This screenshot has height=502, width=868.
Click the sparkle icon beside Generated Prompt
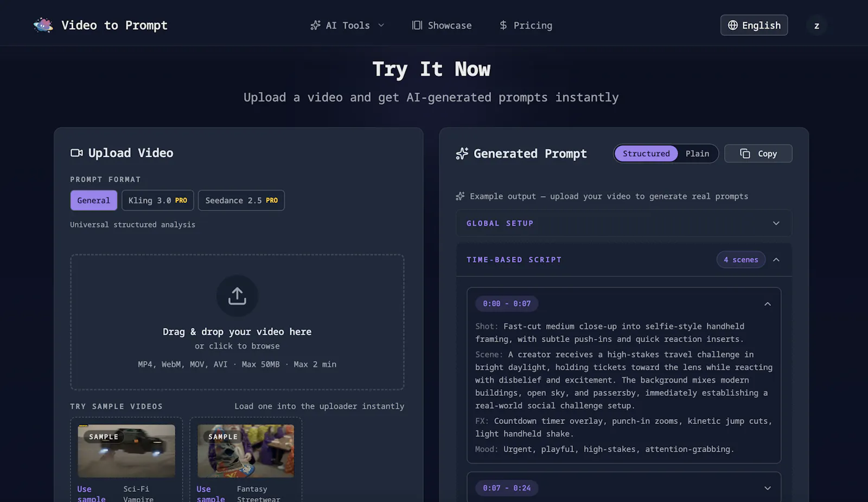click(x=462, y=153)
